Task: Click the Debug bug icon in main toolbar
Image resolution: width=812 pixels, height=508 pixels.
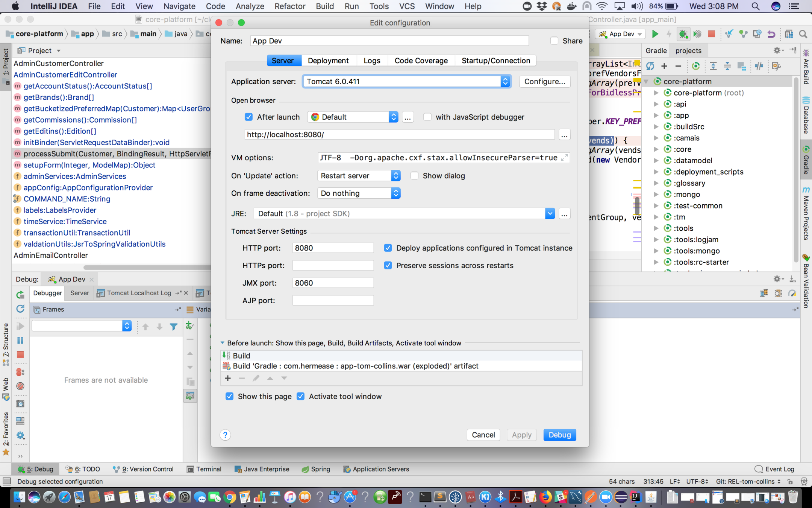Action: coord(683,34)
